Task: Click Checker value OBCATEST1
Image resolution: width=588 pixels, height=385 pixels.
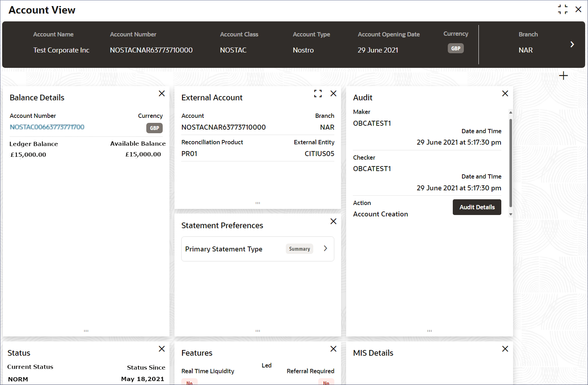Action: click(x=372, y=169)
